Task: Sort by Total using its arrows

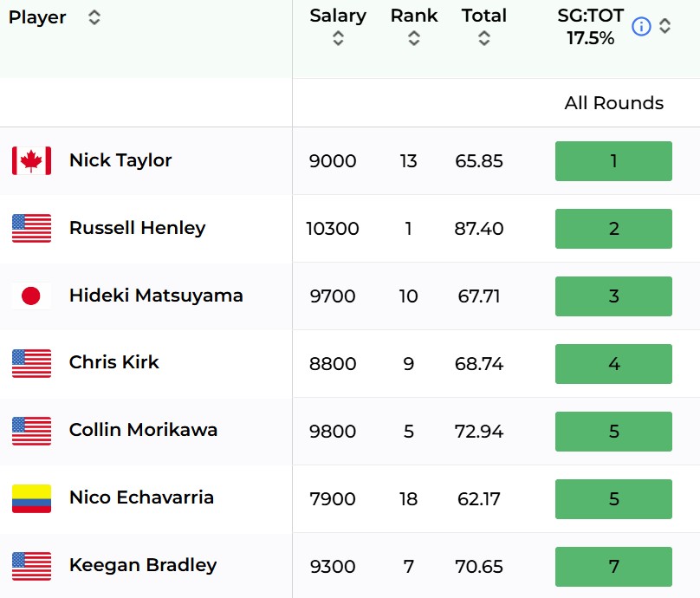Action: [484, 38]
